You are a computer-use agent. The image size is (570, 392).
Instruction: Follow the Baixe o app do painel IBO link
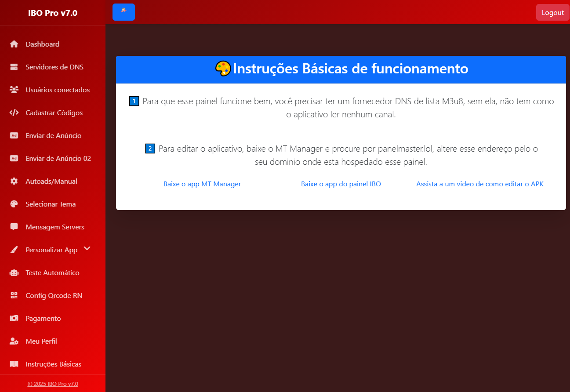341,184
